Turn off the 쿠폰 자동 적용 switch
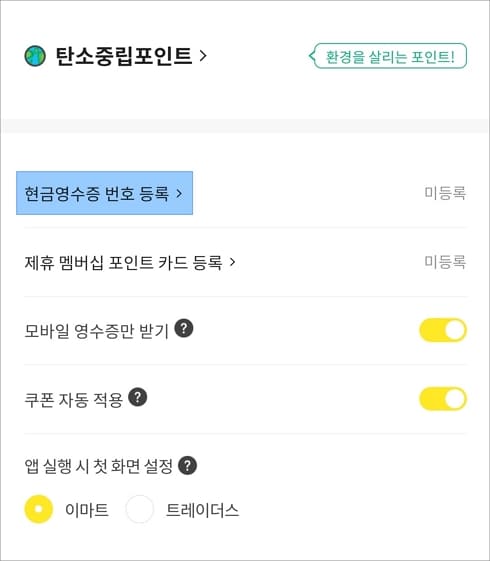Screen dimensions: 490x561 click(x=443, y=399)
